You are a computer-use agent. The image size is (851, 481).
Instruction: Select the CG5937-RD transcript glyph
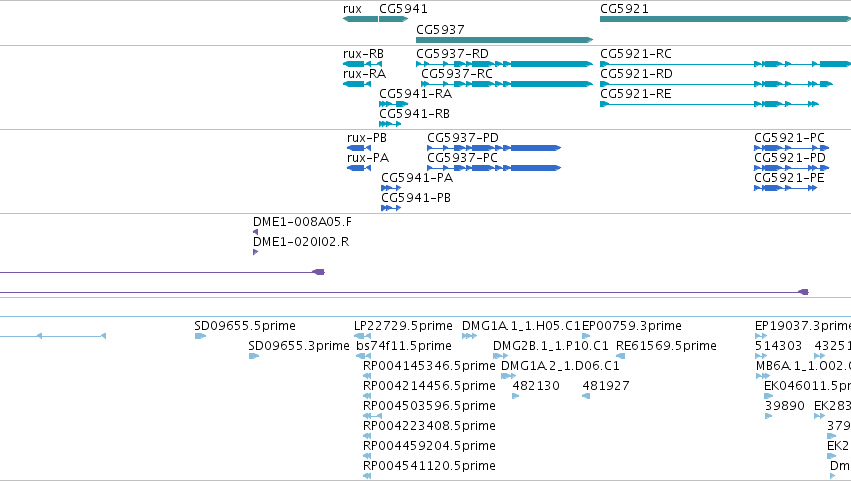(504, 64)
